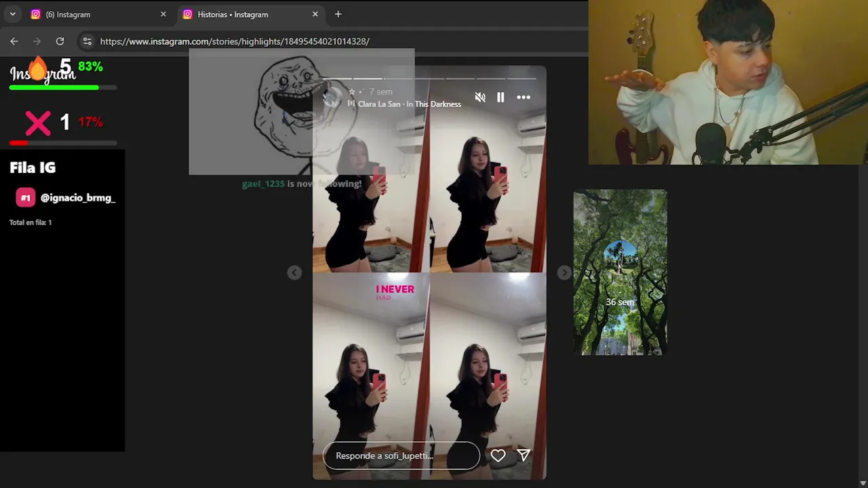The height and width of the screenshot is (488, 868).
Task: Expand the tab search dropdown arrow
Action: 12,14
